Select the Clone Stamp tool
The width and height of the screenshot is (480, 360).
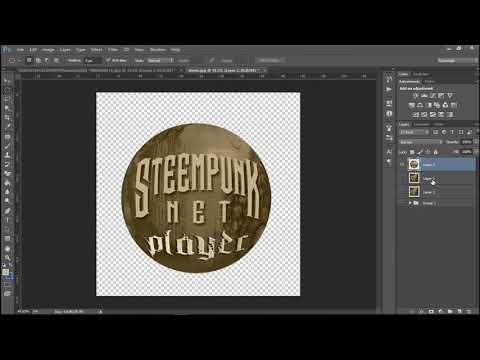click(7, 155)
